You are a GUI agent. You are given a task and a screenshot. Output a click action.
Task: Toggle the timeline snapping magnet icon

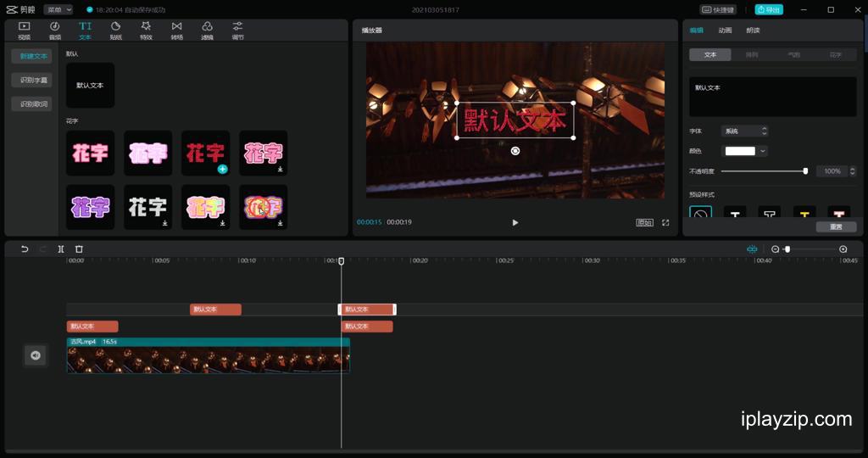752,249
